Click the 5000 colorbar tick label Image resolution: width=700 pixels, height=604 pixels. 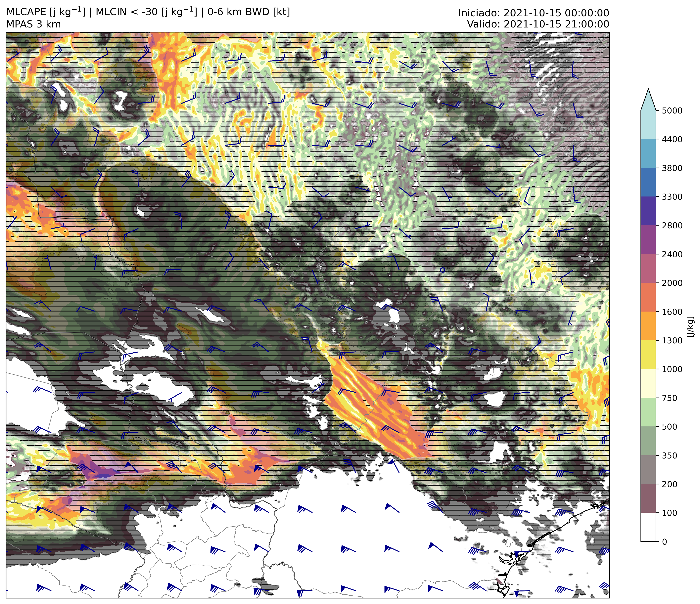coord(672,110)
